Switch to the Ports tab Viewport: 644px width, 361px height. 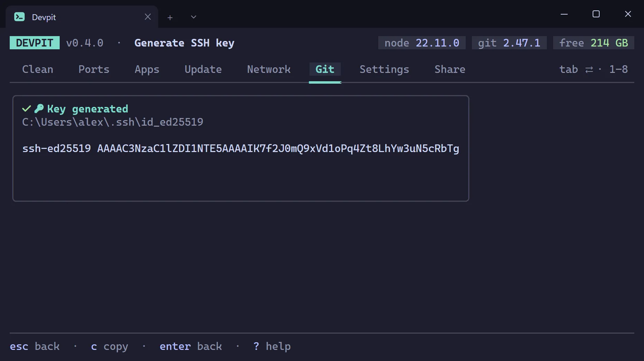pos(94,69)
